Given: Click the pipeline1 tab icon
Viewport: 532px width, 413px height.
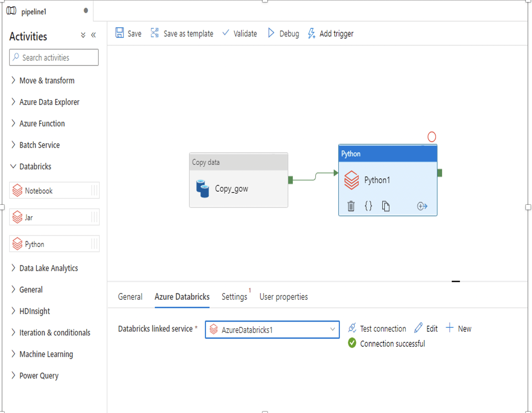Looking at the screenshot, I should (11, 11).
